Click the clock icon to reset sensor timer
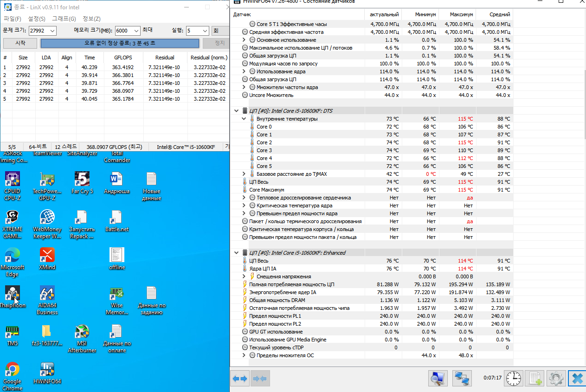This screenshot has width=586, height=392. pyautogui.click(x=513, y=379)
